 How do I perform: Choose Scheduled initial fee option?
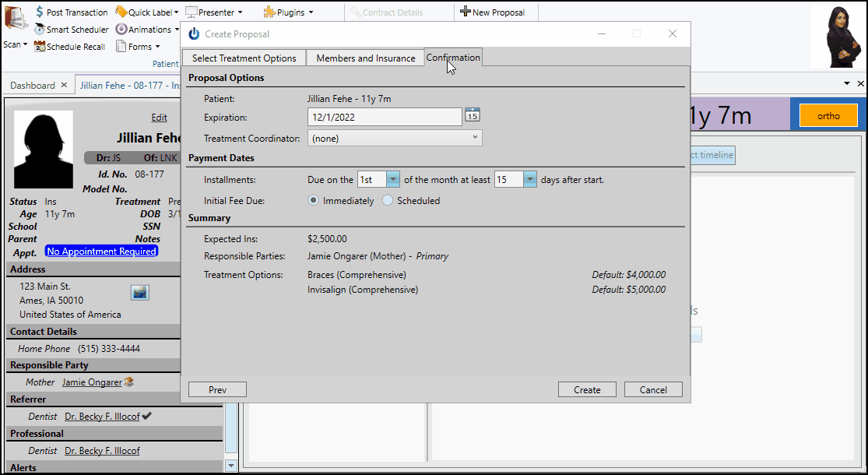click(x=388, y=201)
